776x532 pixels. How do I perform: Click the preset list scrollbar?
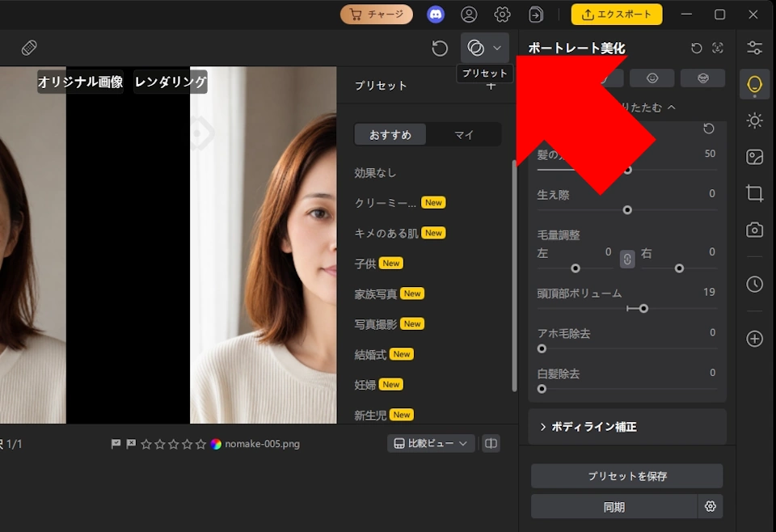514,275
